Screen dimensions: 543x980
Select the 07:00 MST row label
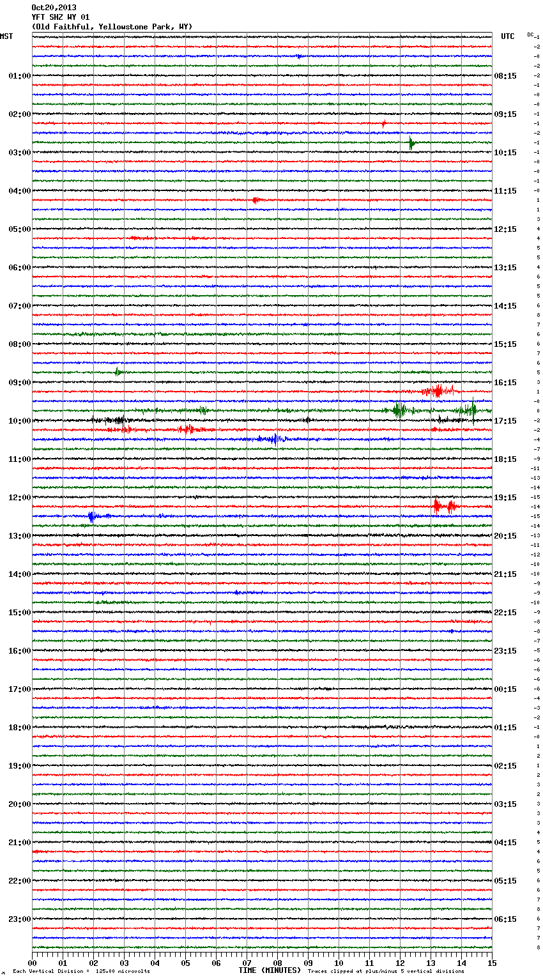[19, 306]
